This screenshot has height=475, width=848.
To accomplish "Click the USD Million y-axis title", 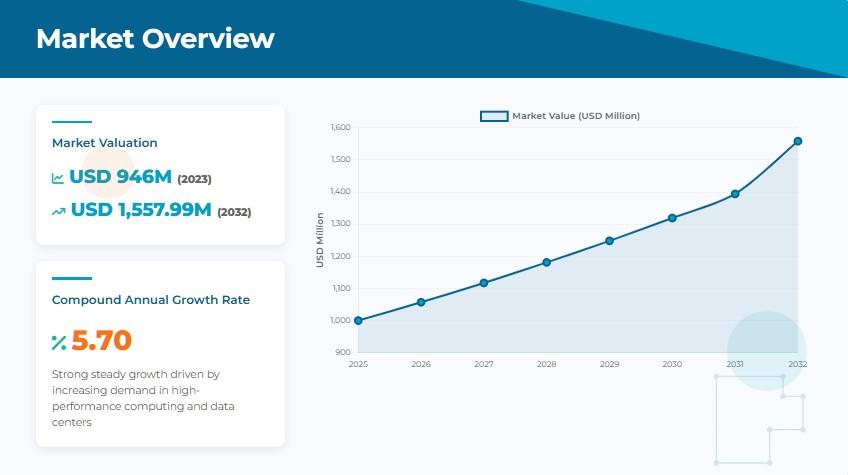I will click(320, 240).
